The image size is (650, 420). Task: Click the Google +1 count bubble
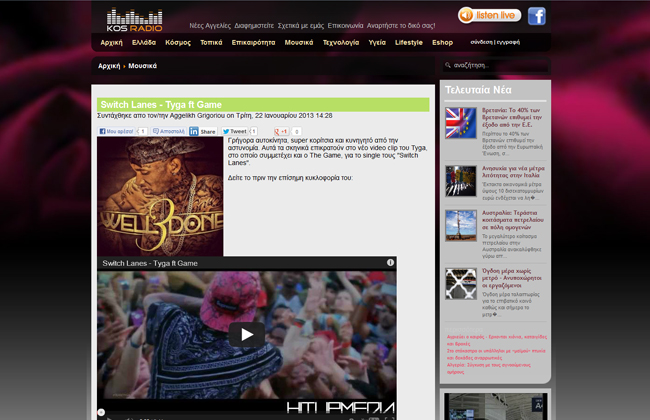296,131
